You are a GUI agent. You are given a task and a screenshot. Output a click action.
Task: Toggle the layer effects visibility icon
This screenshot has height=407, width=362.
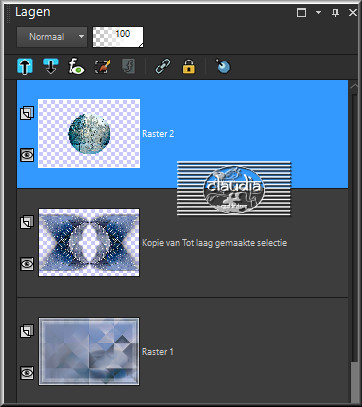[76, 66]
